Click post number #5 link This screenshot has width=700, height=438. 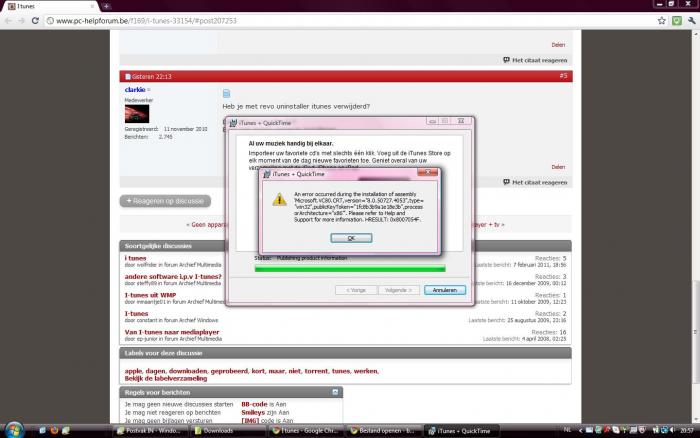pos(563,76)
